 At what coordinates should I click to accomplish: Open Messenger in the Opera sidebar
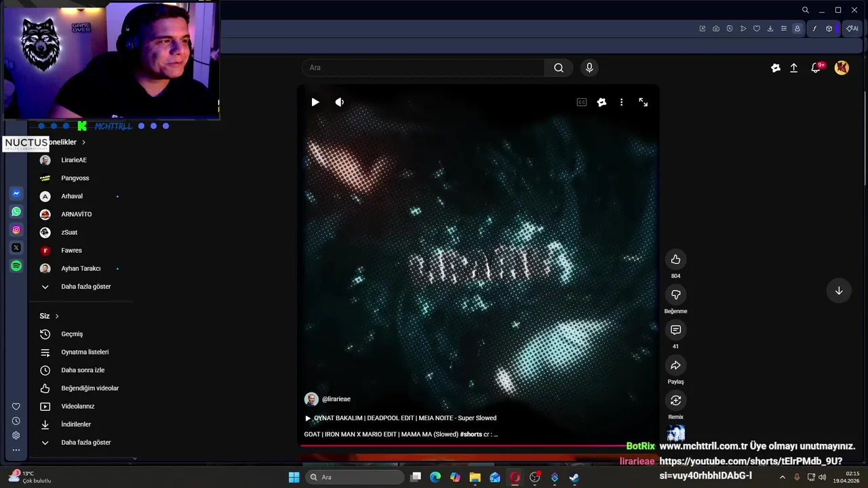pyautogui.click(x=16, y=194)
